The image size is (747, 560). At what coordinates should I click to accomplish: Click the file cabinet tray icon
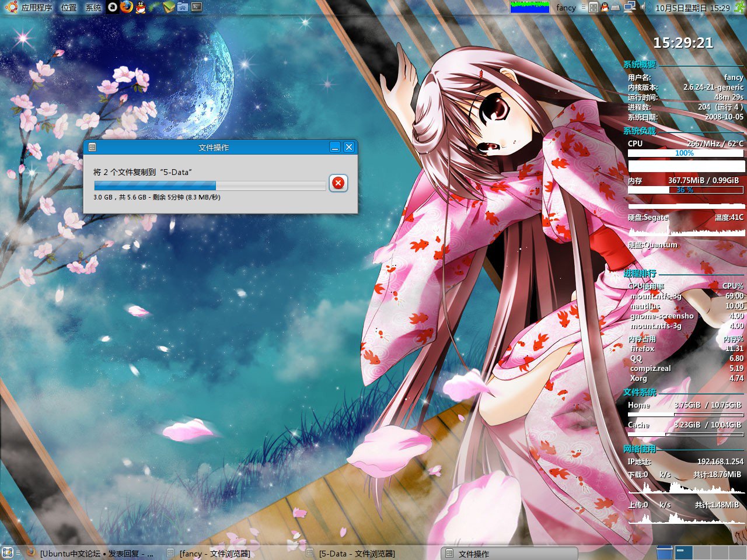point(594,7)
